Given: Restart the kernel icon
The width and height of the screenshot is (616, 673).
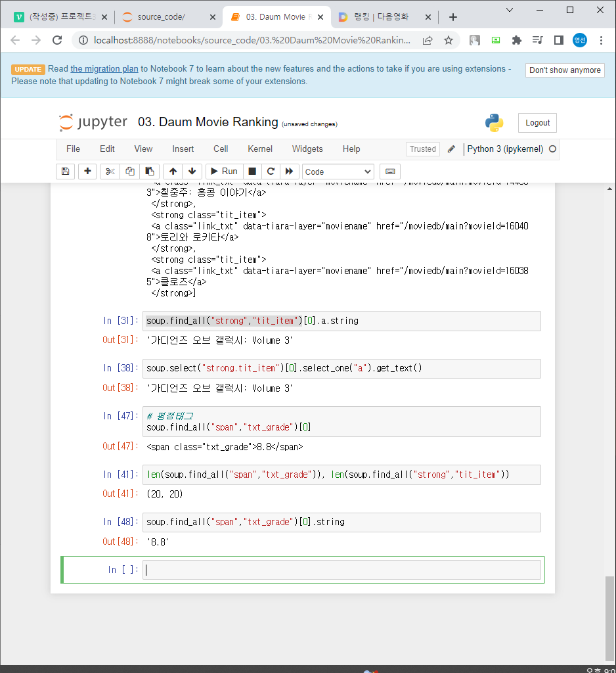Looking at the screenshot, I should click(x=271, y=172).
